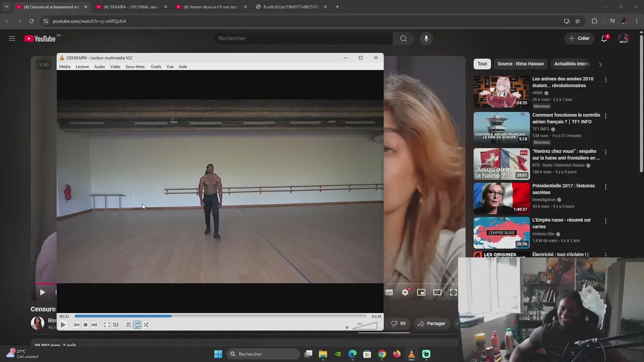Image resolution: width=644 pixels, height=362 pixels.
Task: Unmute VLC speaker icon
Action: tap(347, 327)
